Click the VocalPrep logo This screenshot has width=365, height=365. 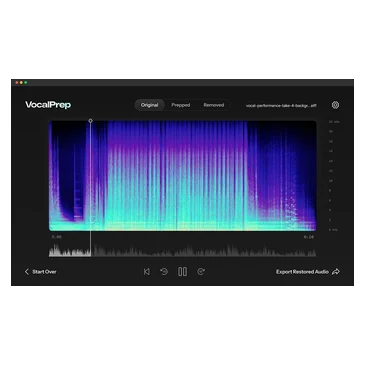click(x=48, y=105)
